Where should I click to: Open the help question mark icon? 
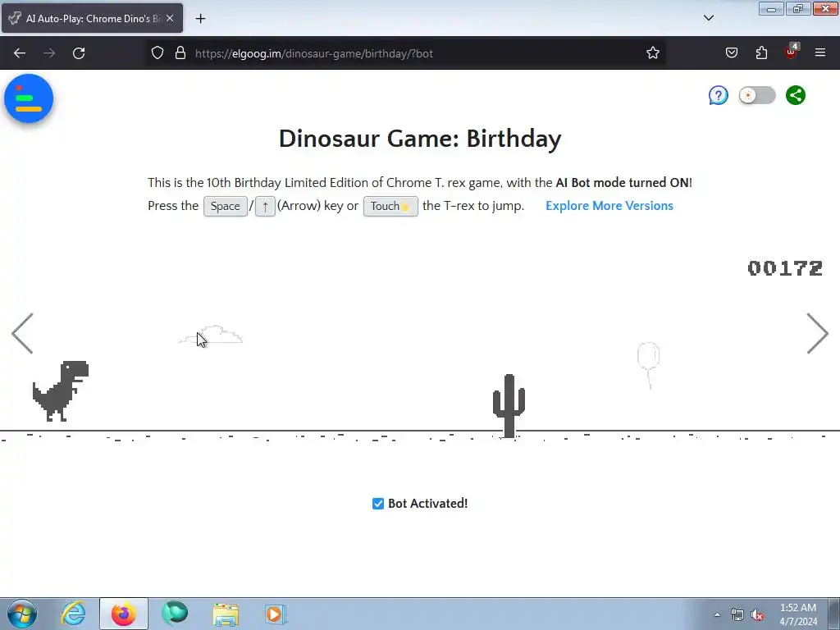718,95
